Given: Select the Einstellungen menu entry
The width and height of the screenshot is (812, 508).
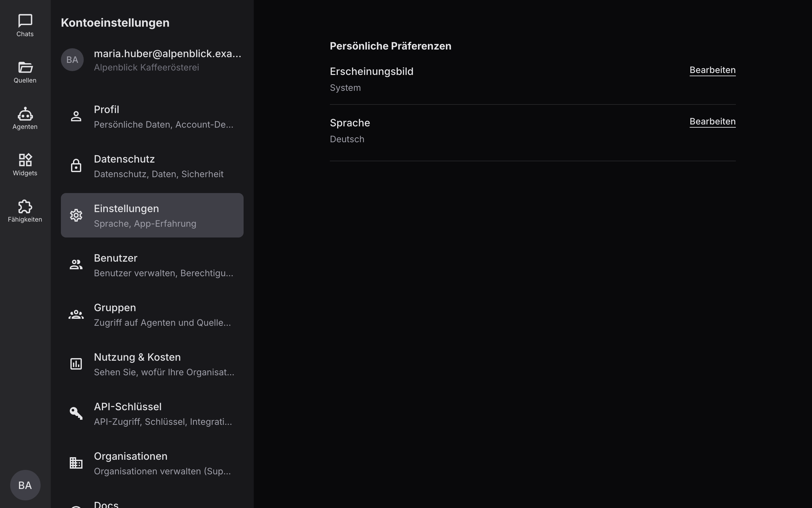Looking at the screenshot, I should pos(152,215).
